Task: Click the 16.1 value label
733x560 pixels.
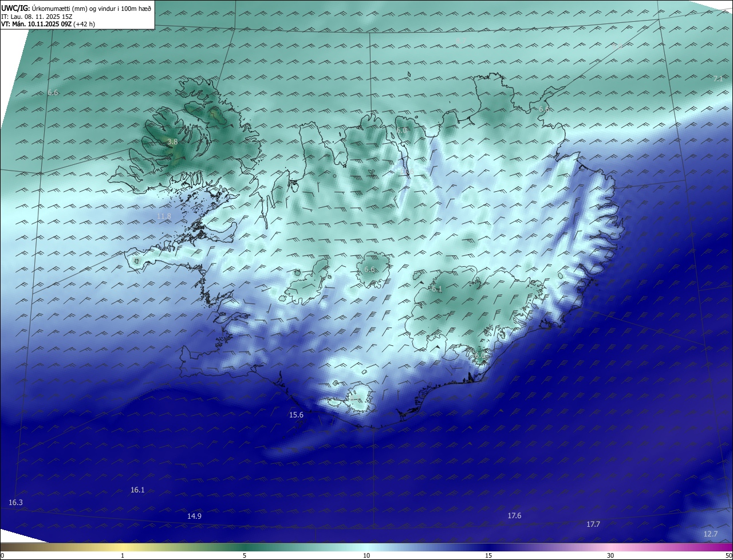Action: 137,490
